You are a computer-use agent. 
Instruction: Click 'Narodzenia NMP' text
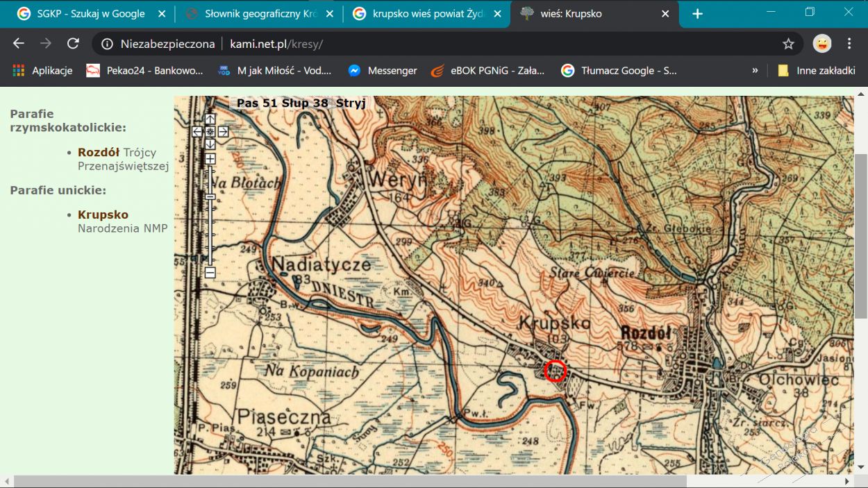coord(123,228)
